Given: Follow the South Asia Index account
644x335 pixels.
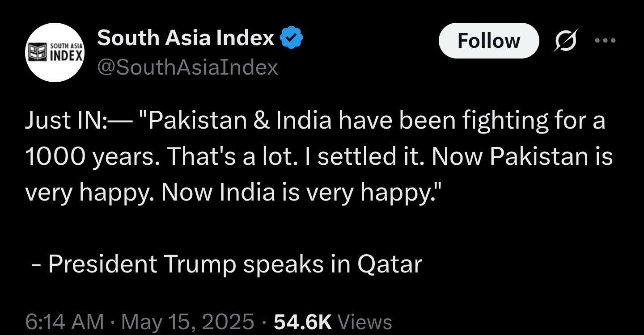Looking at the screenshot, I should coord(489,41).
